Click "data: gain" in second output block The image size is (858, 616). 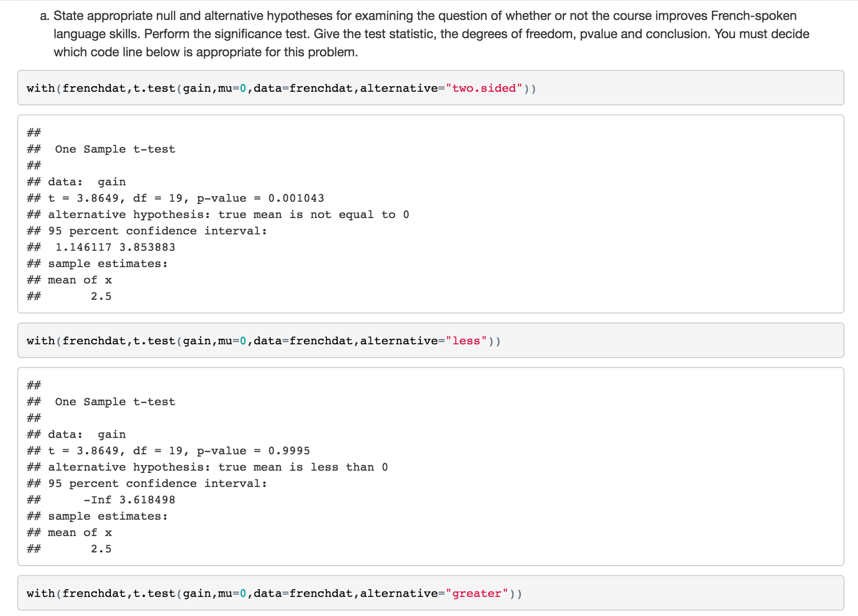pos(86,434)
